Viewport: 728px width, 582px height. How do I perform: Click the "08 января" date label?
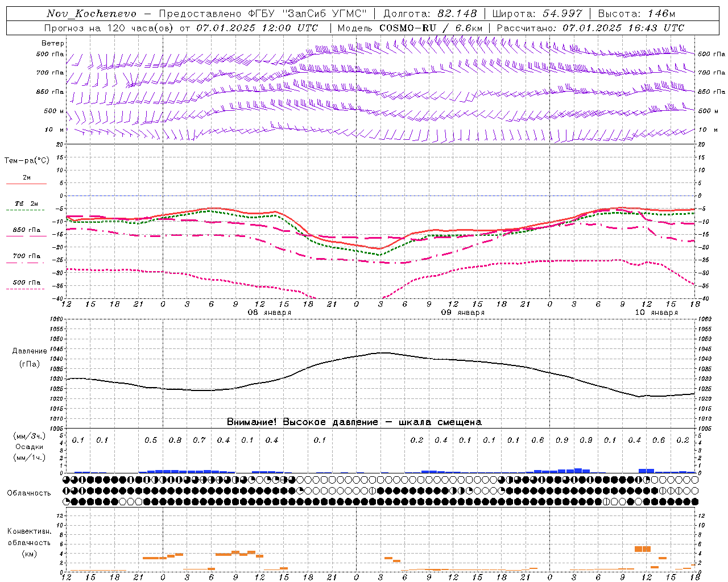269,313
